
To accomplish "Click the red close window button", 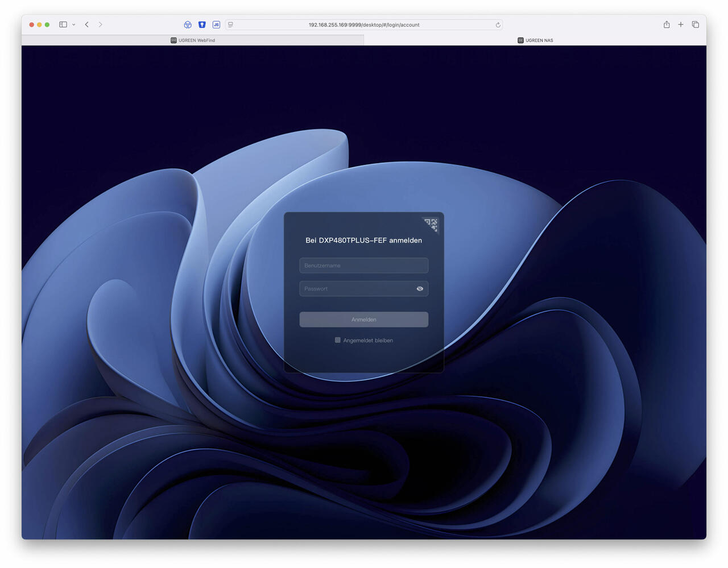I will pyautogui.click(x=31, y=24).
